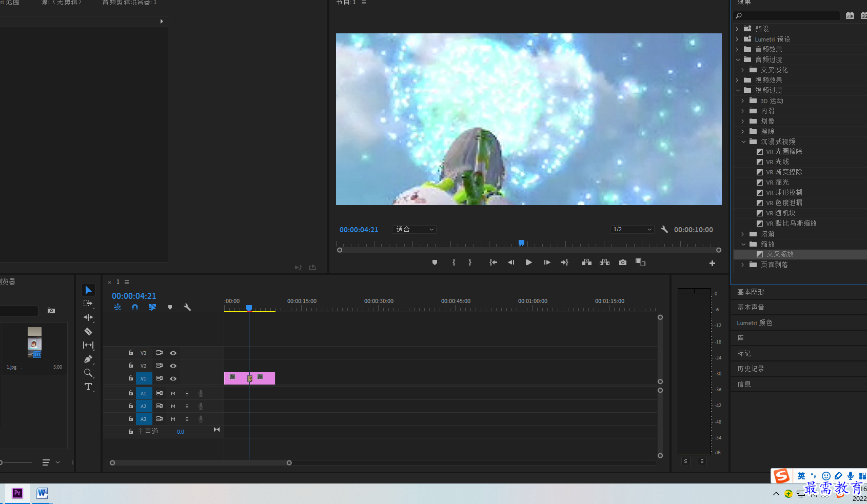This screenshot has width=867, height=504.
Task: Solo audio track A2
Action: [x=187, y=406]
